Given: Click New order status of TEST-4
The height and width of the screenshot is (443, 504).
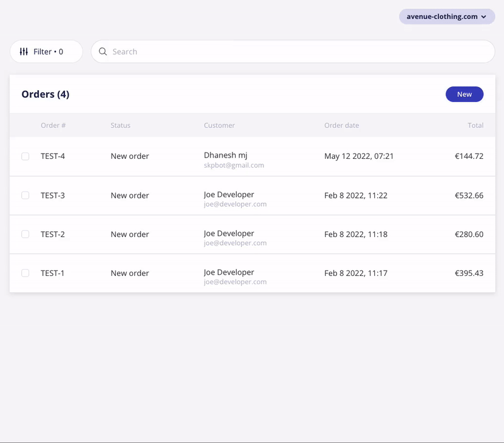Looking at the screenshot, I should coord(130,156).
